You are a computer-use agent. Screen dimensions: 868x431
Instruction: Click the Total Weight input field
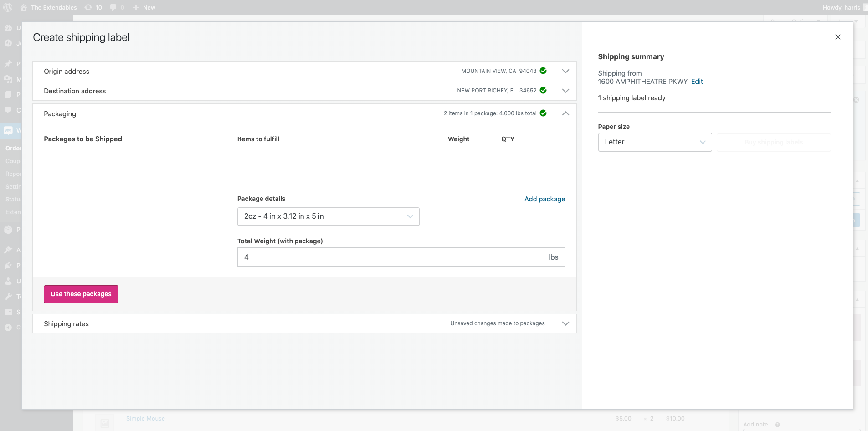pos(390,257)
